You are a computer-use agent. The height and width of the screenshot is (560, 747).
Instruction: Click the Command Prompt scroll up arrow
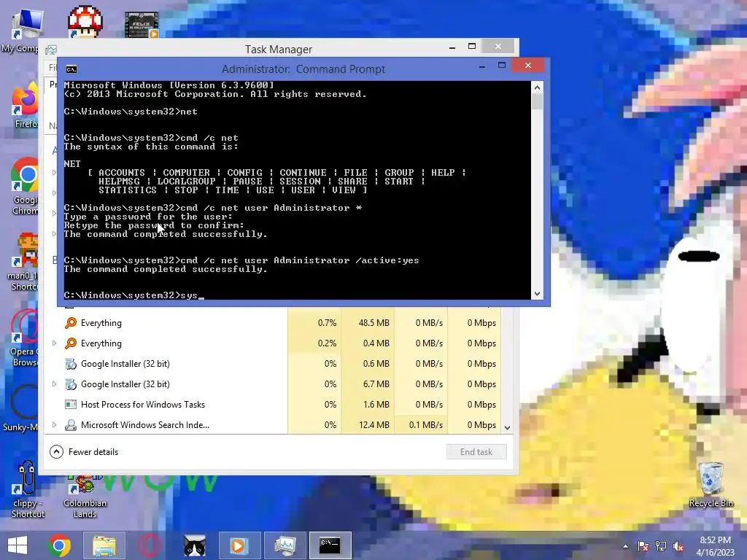[x=537, y=87]
